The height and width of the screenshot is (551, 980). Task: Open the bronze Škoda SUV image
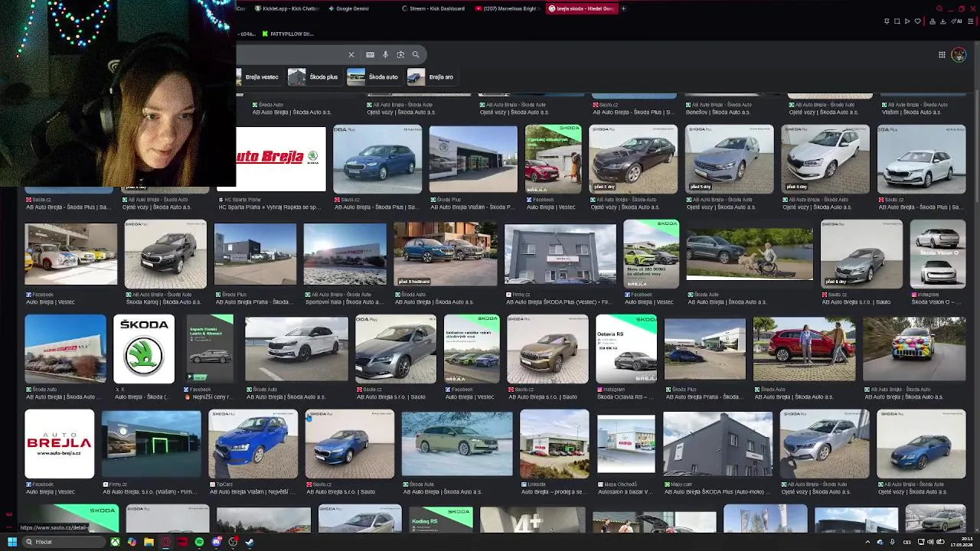[547, 348]
